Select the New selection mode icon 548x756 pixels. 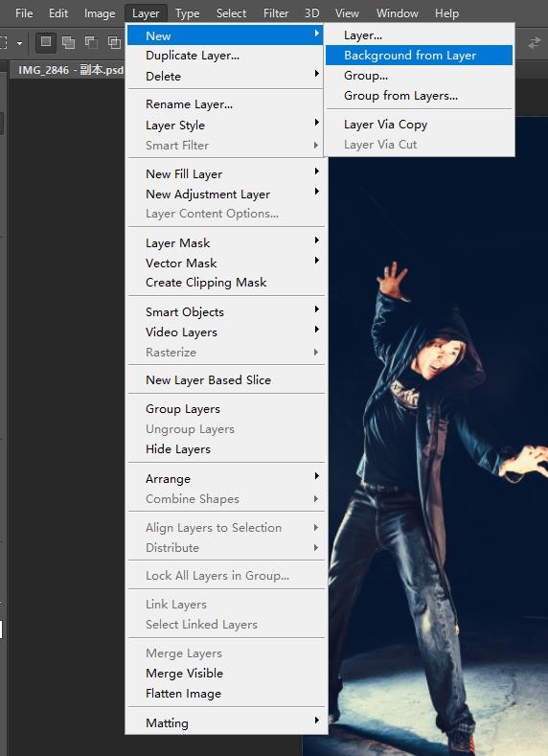[x=46, y=42]
